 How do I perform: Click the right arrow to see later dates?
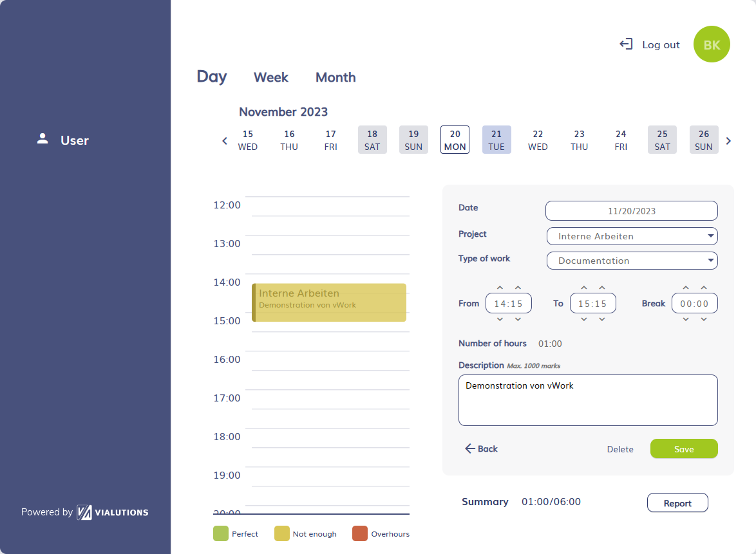coord(728,140)
